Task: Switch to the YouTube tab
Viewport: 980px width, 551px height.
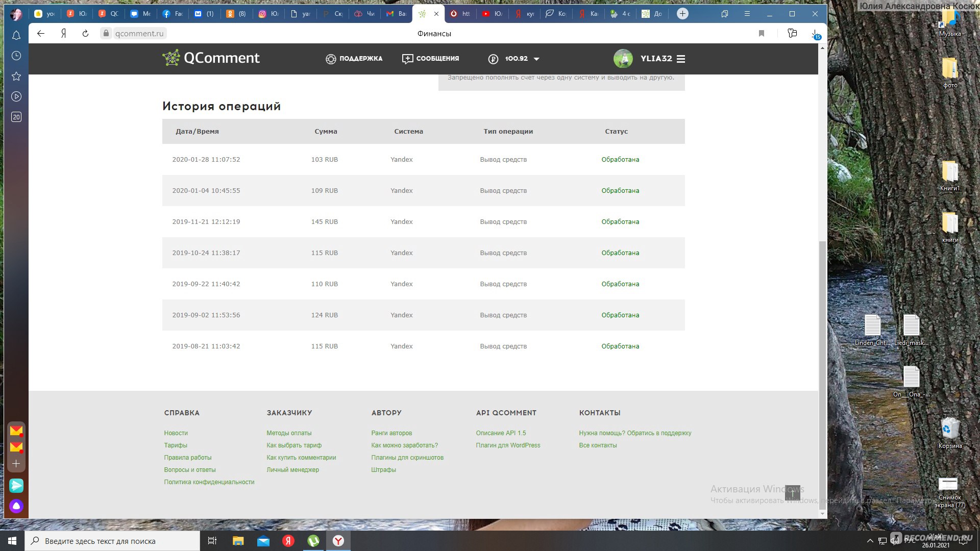Action: [492, 14]
